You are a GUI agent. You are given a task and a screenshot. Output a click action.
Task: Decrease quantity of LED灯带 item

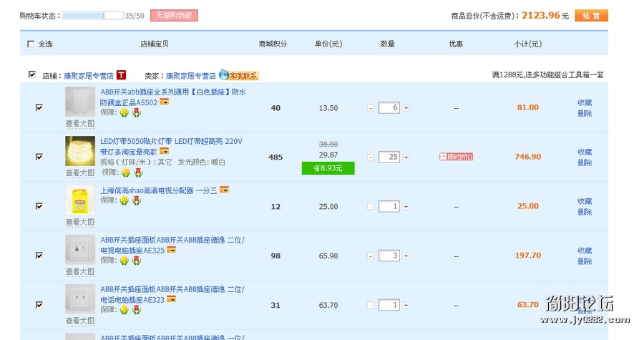click(371, 157)
